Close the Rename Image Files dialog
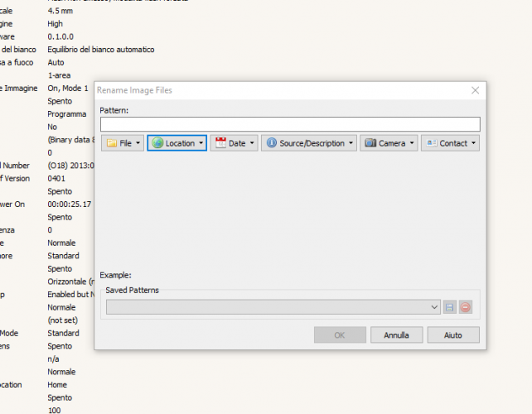The height and width of the screenshot is (414, 532). 475,89
